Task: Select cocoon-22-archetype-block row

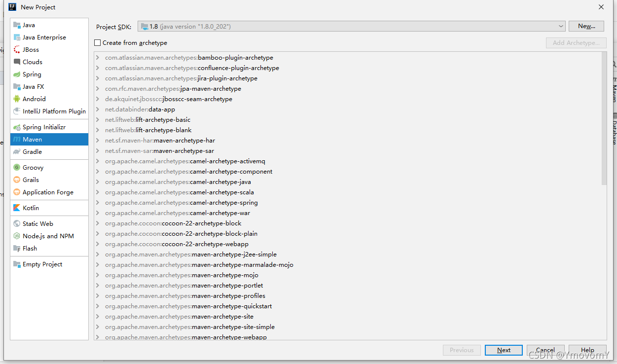Action: coord(348,223)
